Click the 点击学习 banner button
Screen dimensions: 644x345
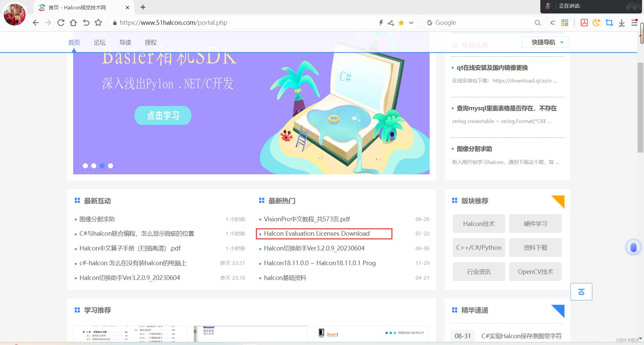[x=163, y=115]
